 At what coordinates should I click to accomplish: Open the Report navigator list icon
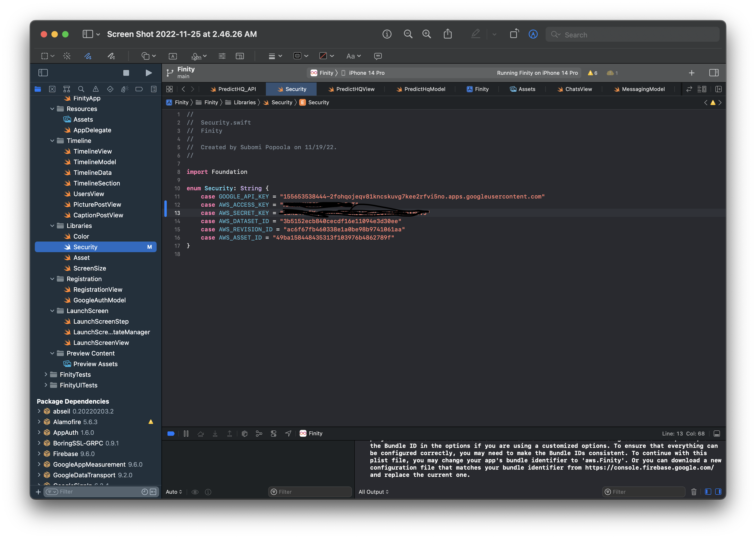153,89
